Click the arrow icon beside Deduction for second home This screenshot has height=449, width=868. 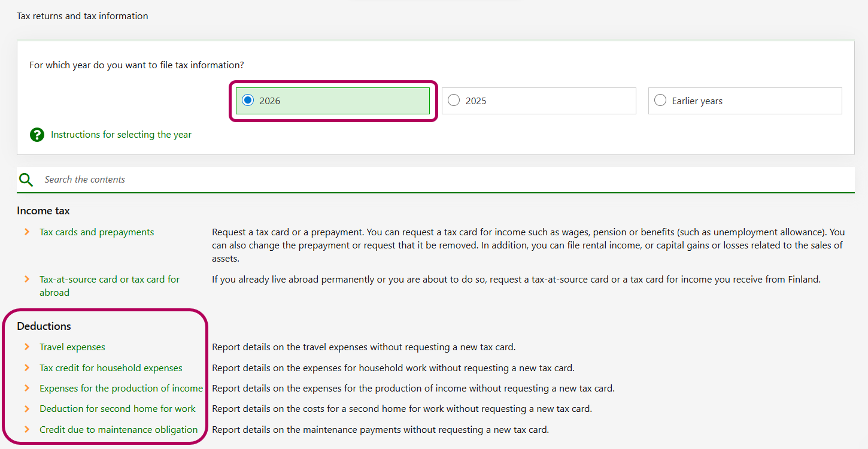click(27, 409)
